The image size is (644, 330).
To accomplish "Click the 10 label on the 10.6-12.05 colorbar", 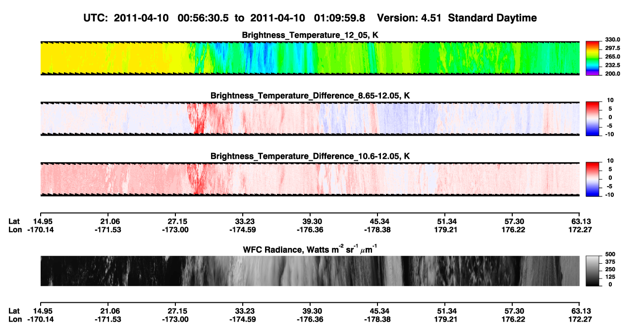I will (x=609, y=160).
